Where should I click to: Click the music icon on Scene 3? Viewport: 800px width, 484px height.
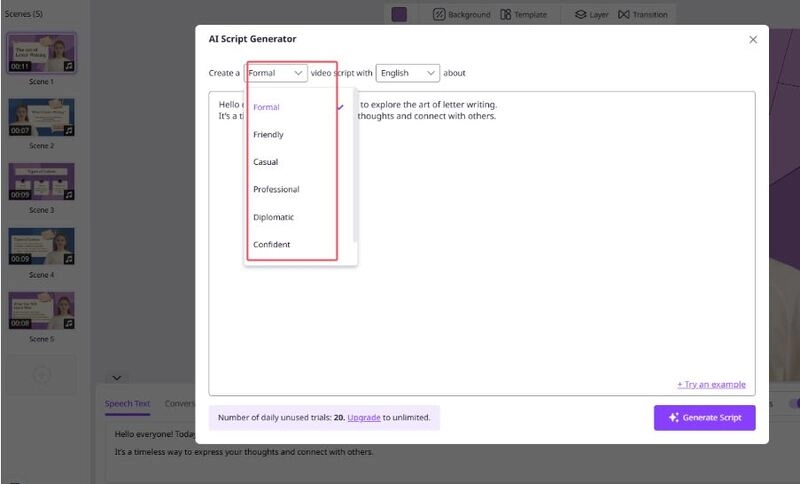69,195
